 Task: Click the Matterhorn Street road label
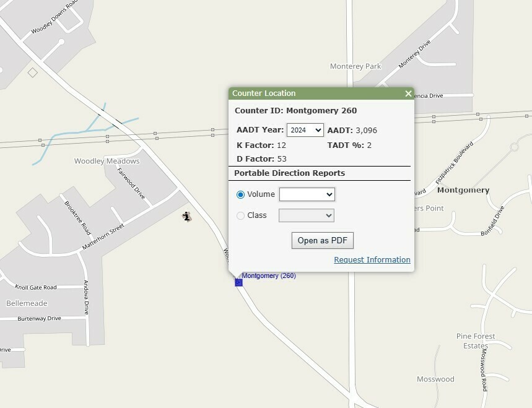[103, 238]
